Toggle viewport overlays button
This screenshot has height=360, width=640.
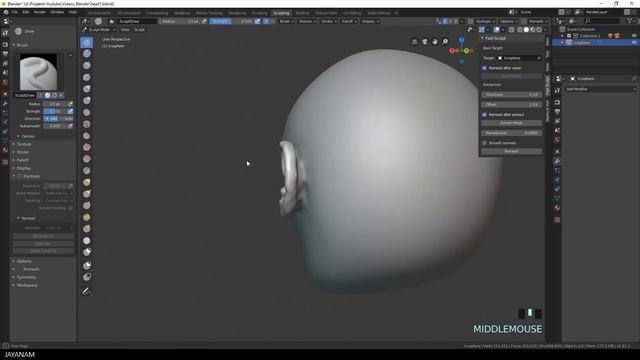(496, 30)
